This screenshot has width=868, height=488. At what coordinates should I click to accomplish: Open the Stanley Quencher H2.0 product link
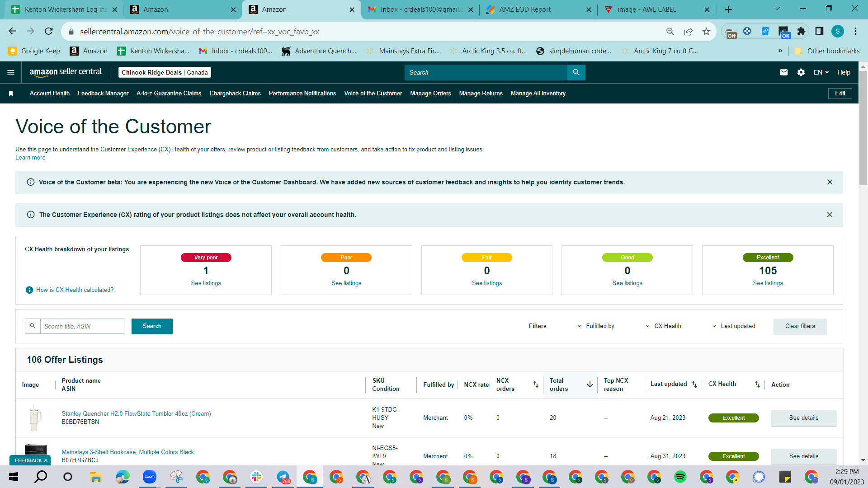point(136,414)
